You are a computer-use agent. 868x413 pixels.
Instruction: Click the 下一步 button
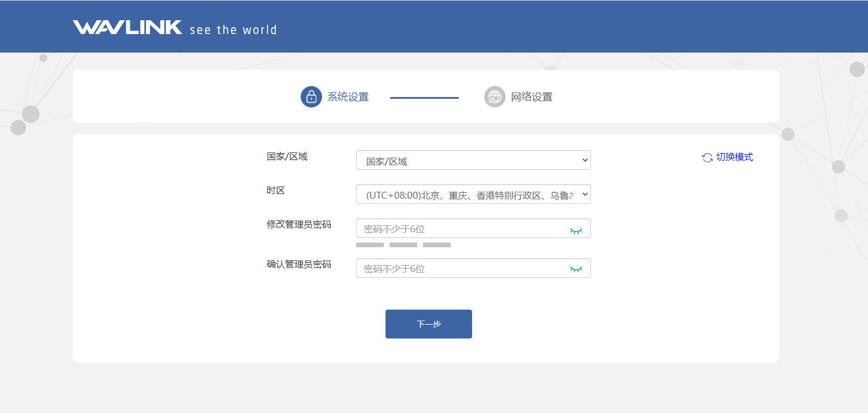tap(428, 324)
